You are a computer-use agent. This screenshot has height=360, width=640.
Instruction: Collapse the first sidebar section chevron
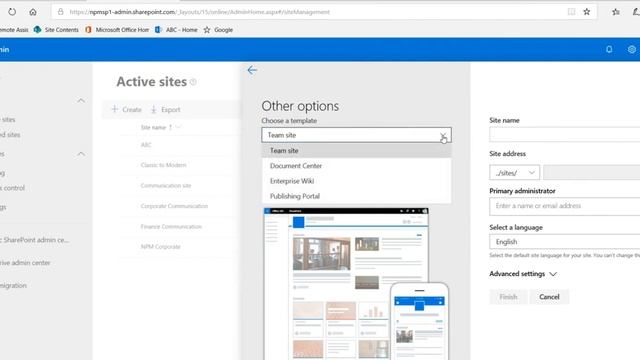(81, 100)
